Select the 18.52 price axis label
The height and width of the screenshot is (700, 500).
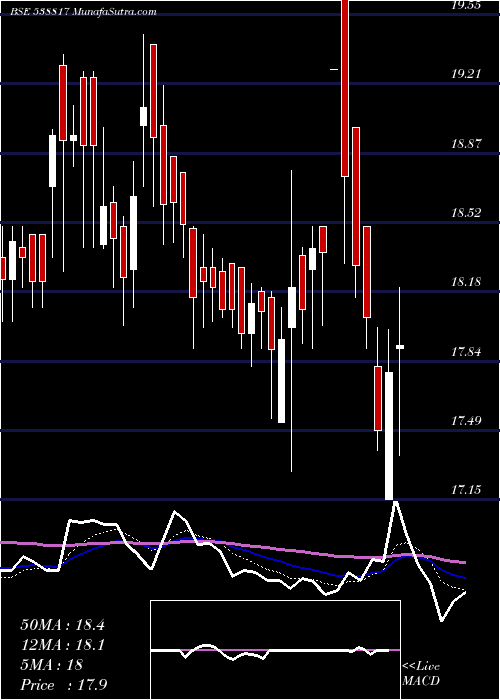[466, 213]
